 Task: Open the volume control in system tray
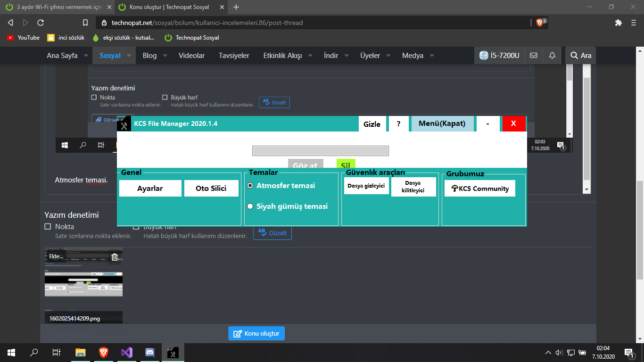point(560,352)
